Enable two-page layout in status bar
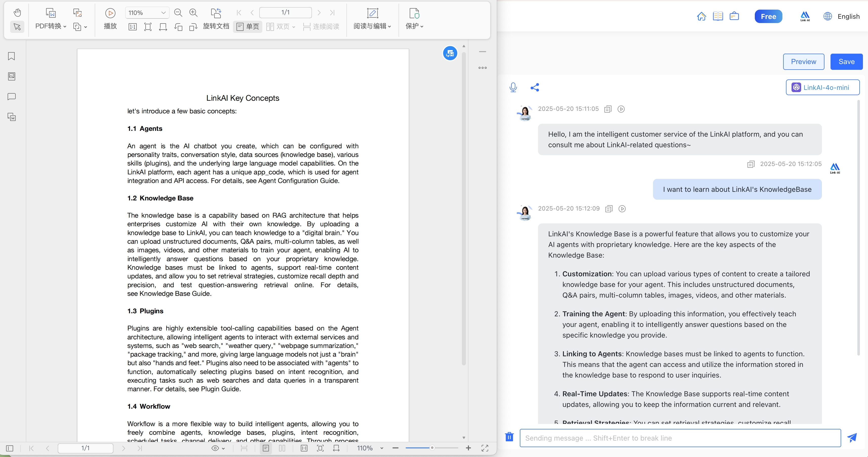 tap(282, 448)
